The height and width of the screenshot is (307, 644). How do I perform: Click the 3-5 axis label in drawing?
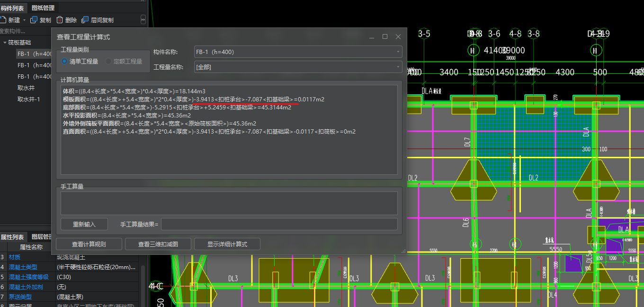coord(424,34)
